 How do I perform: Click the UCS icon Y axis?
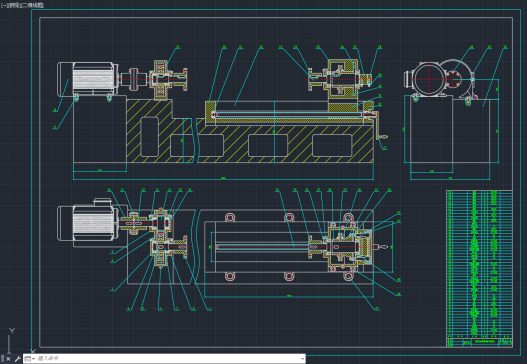tap(10, 341)
